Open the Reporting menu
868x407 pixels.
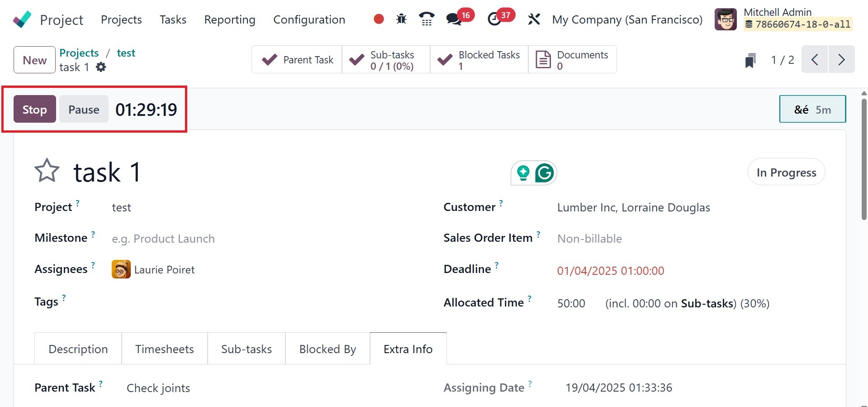tap(230, 19)
